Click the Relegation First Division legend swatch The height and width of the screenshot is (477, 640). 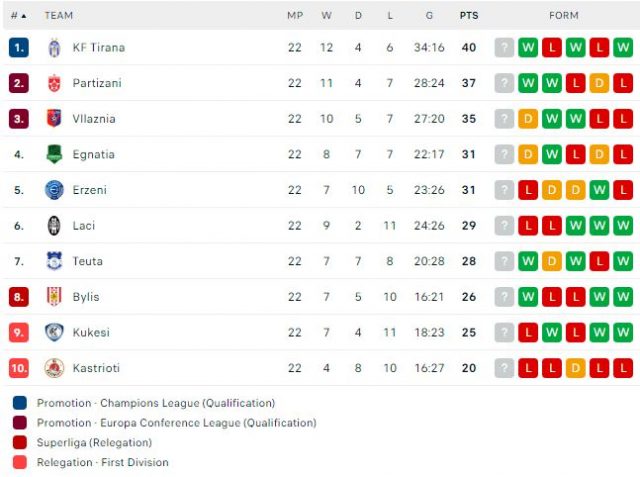(x=20, y=462)
